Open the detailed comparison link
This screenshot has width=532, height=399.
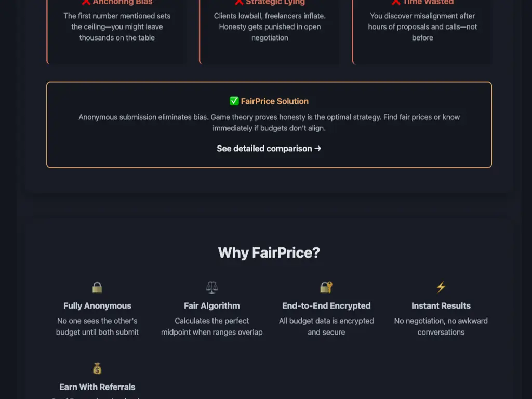(269, 149)
